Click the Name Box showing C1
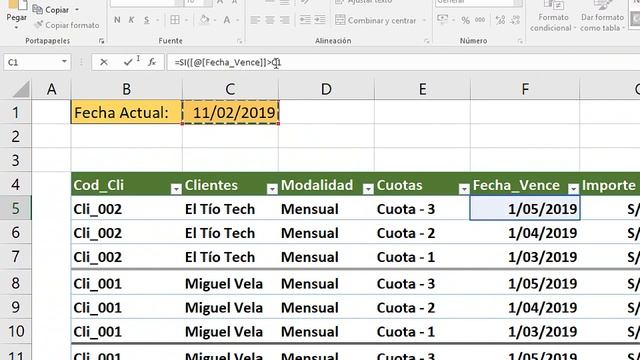 point(32,62)
